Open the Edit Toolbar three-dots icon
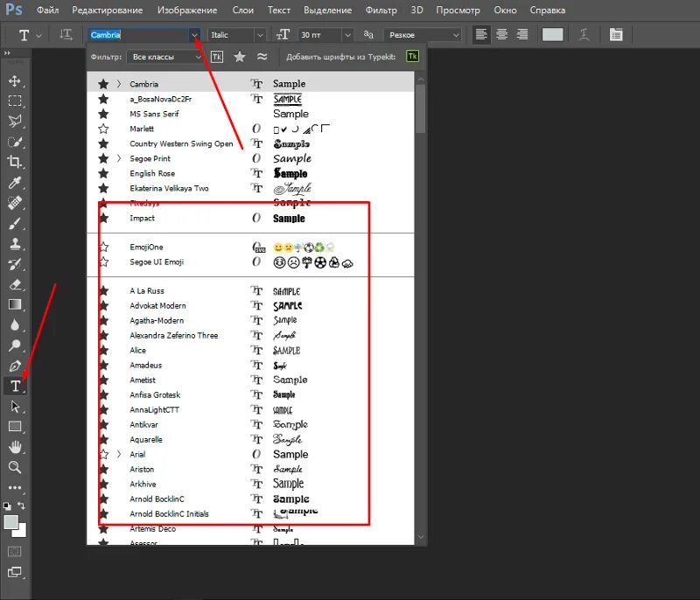Image resolution: width=700 pixels, height=600 pixels. [15, 487]
